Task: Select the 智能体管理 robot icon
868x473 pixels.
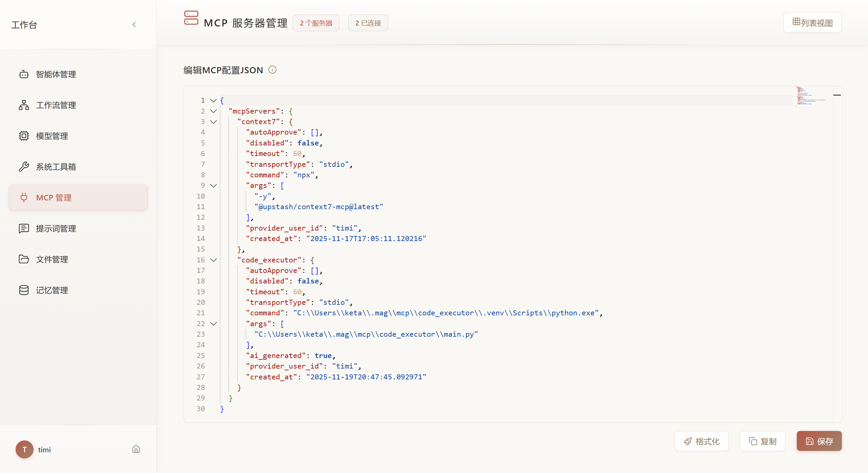Action: click(x=24, y=74)
